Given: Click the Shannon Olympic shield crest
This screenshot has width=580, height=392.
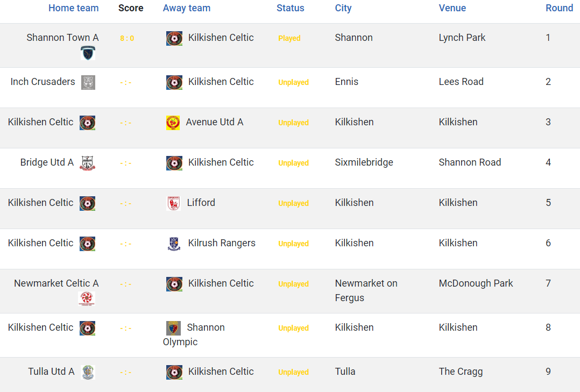Looking at the screenshot, I should point(173,328).
